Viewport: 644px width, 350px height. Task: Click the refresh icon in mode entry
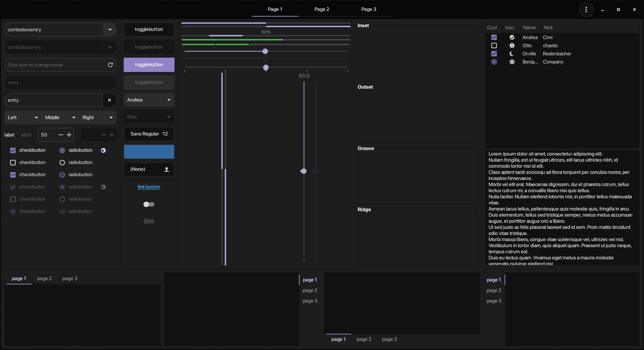pyautogui.click(x=110, y=65)
